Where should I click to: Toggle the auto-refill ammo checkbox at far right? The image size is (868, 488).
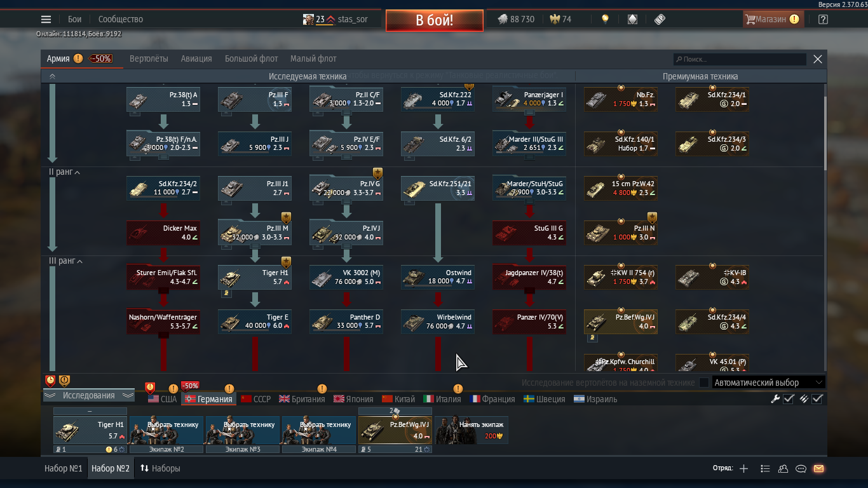(817, 399)
